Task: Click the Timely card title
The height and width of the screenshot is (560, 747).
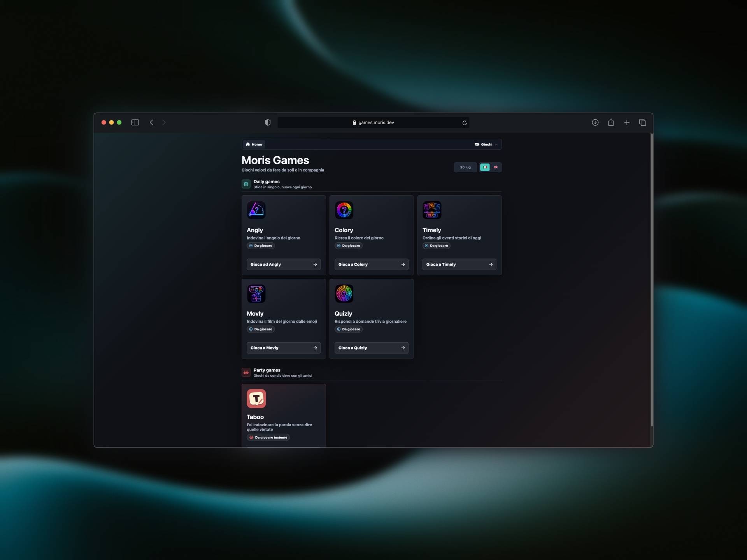Action: (x=432, y=230)
